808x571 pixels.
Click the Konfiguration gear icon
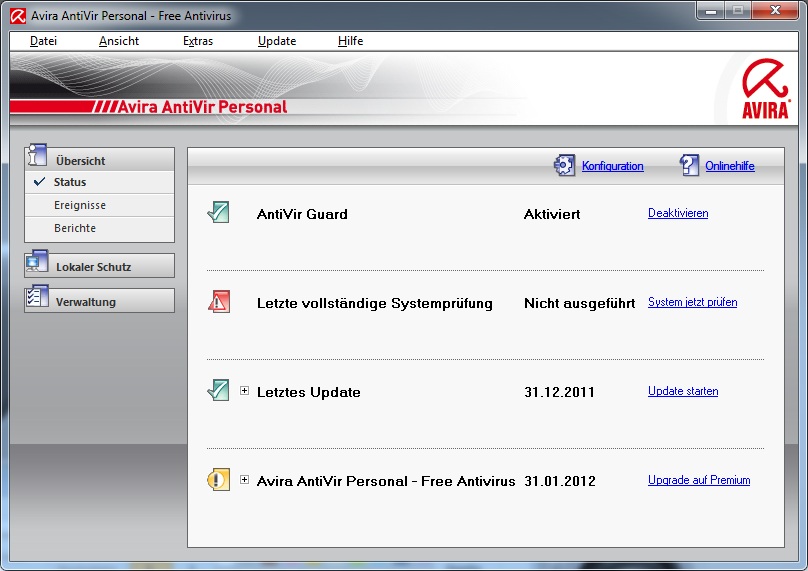coord(564,165)
